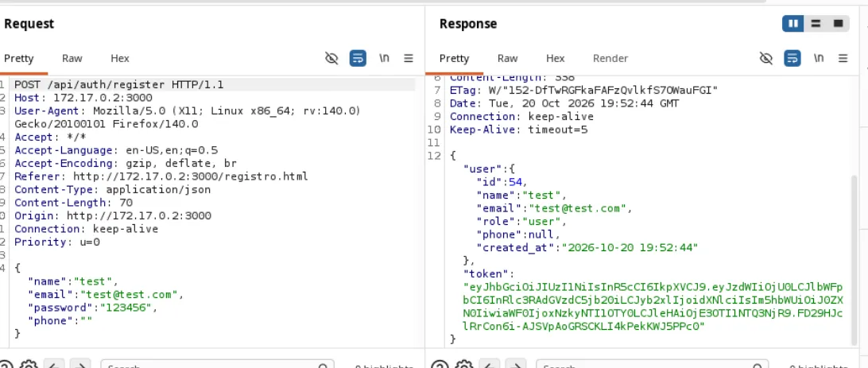Click the Host header value 172.17.0.2:3000
This screenshot has height=368, width=868.
point(103,98)
